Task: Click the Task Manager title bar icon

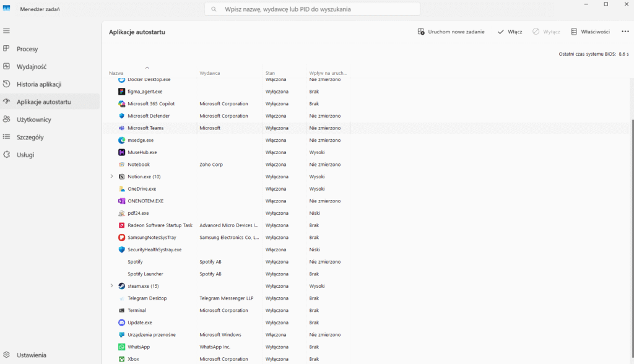Action: [6, 9]
